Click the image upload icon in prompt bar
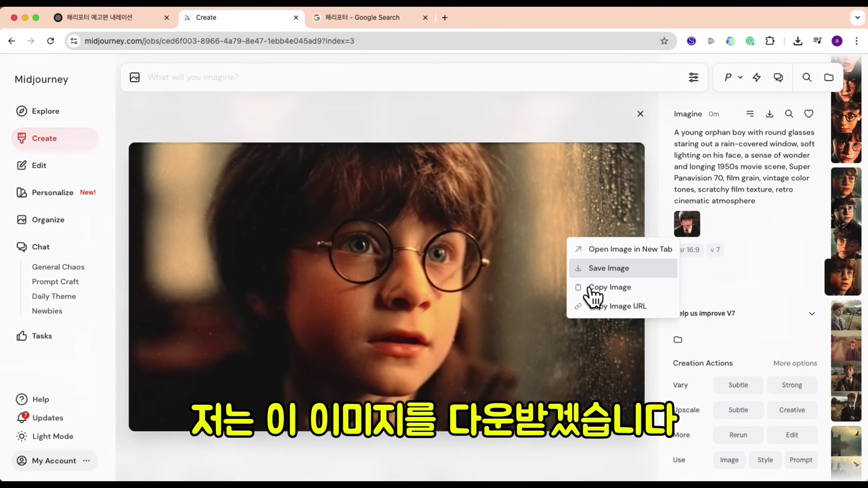 click(135, 77)
